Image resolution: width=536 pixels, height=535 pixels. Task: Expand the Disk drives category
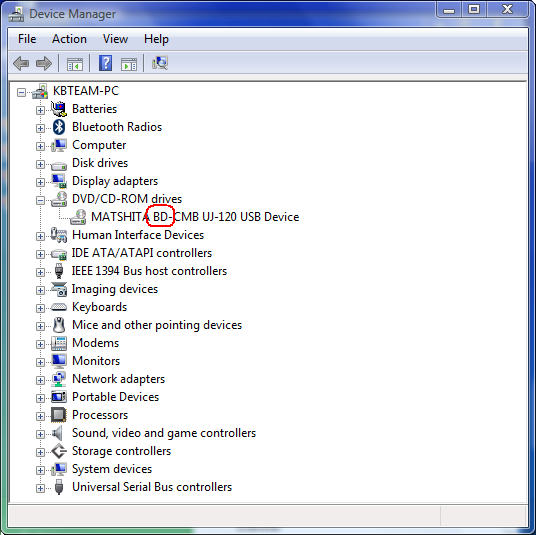tap(40, 164)
